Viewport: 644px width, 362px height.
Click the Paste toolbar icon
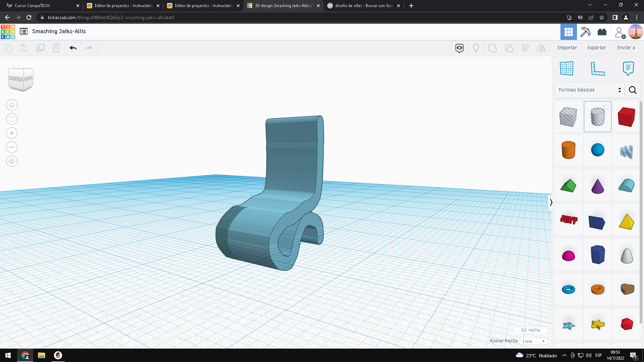tap(24, 48)
